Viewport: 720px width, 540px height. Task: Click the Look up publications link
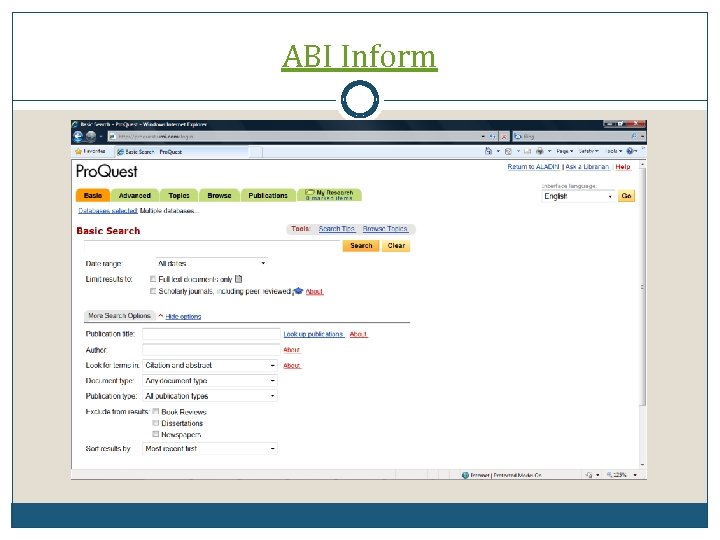click(314, 334)
